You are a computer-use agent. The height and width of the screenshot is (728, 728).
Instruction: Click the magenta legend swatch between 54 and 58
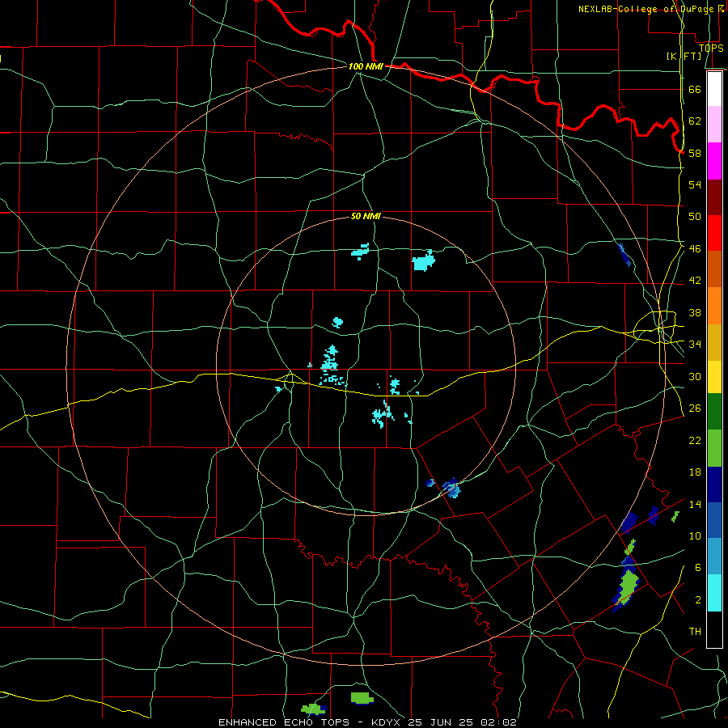point(714,161)
